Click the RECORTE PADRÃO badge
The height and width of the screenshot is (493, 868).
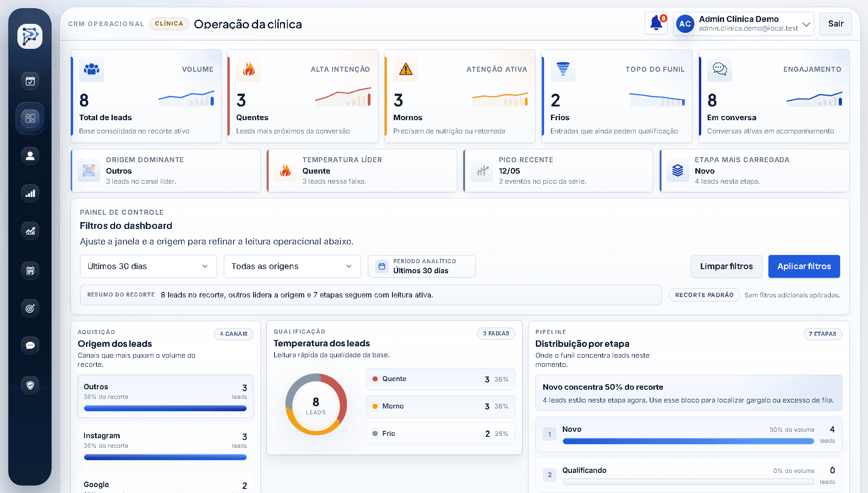704,295
